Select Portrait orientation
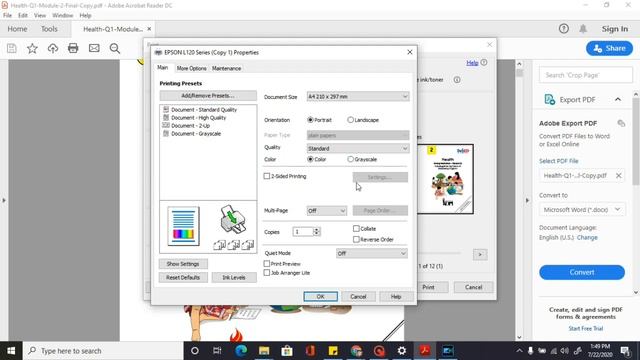 click(x=310, y=120)
